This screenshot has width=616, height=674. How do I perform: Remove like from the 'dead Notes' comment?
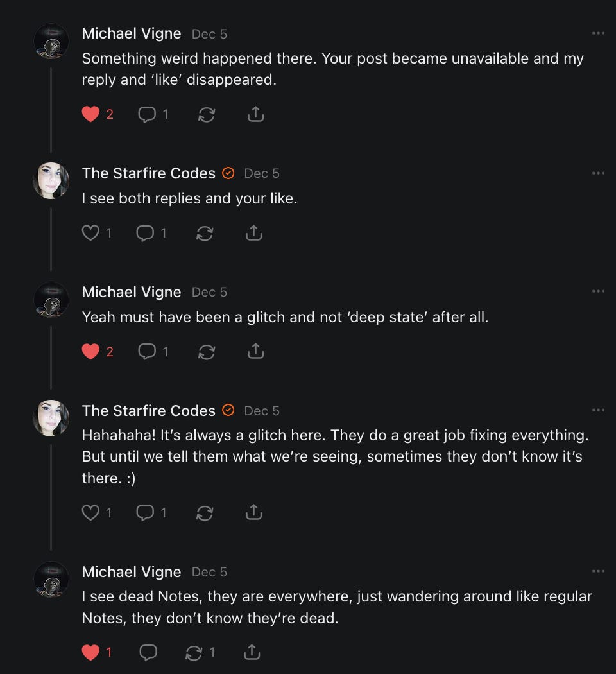[x=91, y=652]
